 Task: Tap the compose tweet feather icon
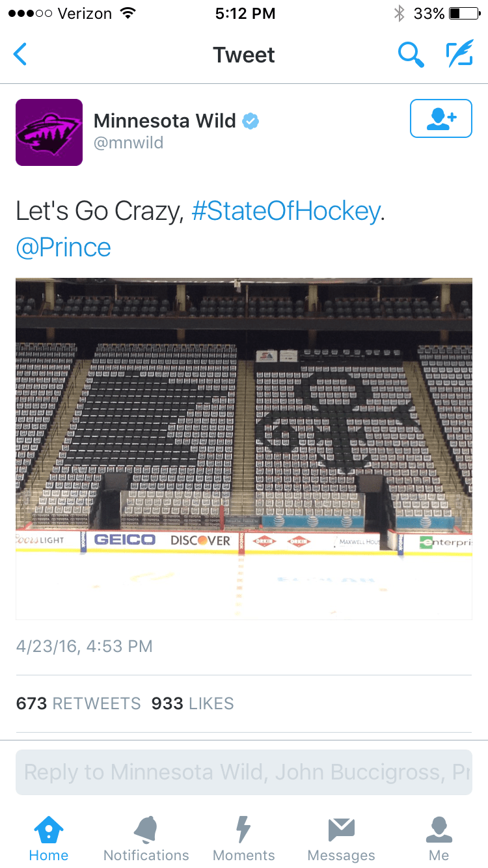(459, 55)
